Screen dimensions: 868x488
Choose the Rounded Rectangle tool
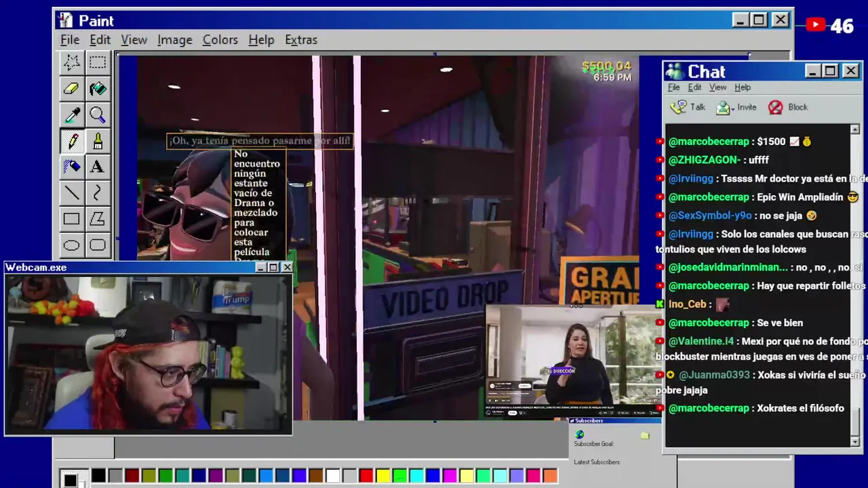point(98,245)
